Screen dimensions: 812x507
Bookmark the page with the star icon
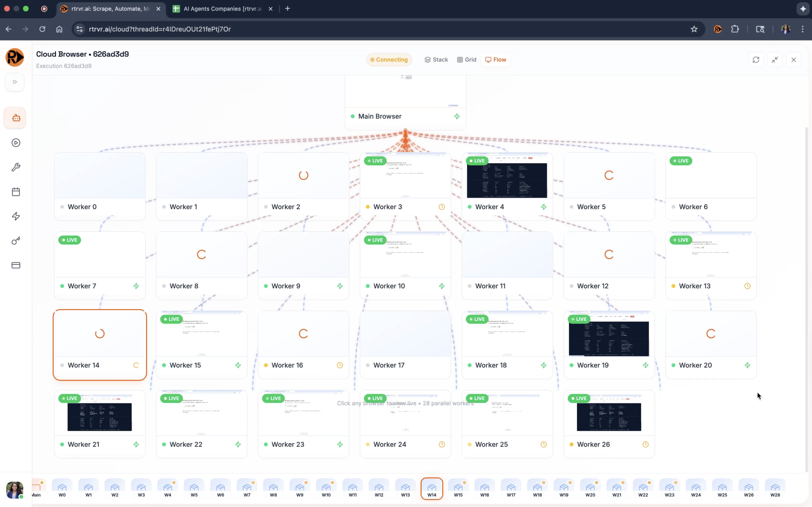(694, 29)
